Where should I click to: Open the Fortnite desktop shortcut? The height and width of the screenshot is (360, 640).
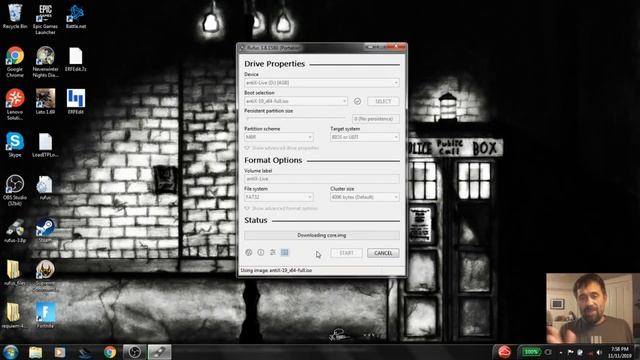45,315
